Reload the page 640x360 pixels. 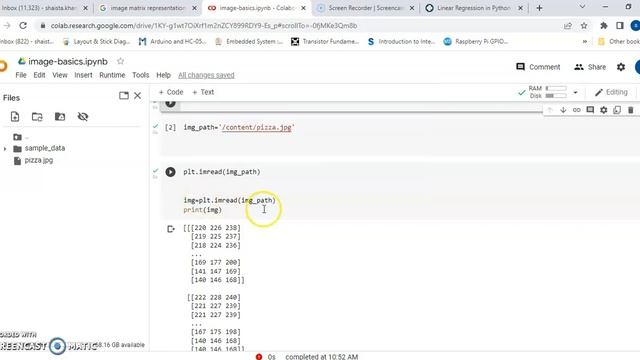[23, 26]
